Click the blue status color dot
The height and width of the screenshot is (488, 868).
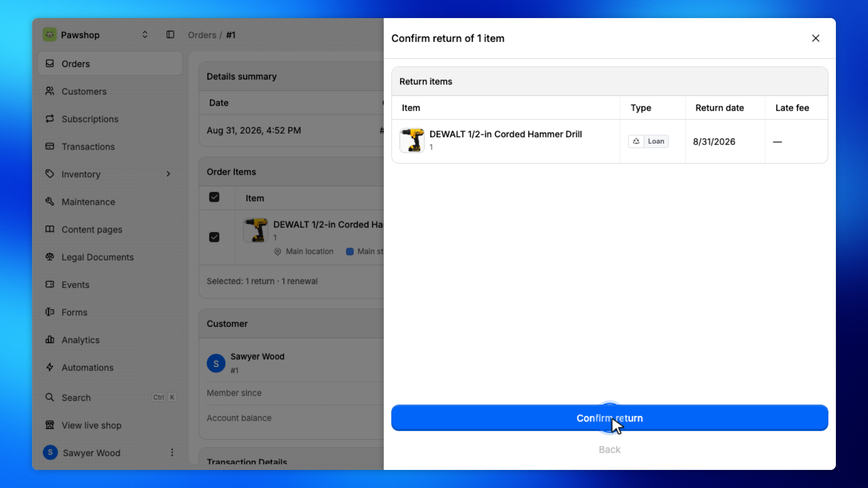(x=349, y=252)
